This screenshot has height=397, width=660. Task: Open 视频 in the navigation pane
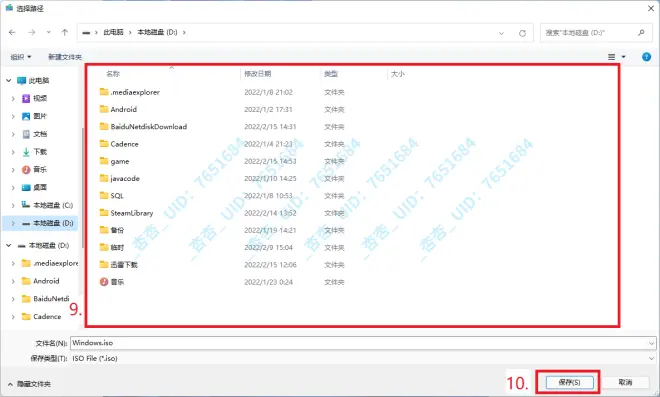coord(40,99)
